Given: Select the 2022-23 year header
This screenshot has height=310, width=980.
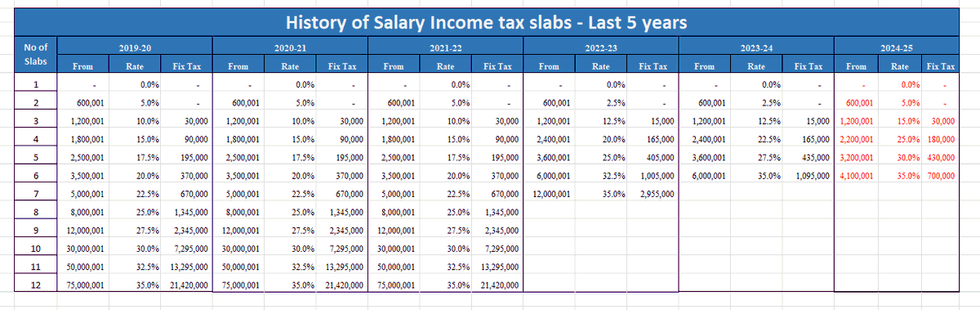Looking at the screenshot, I should [601, 49].
